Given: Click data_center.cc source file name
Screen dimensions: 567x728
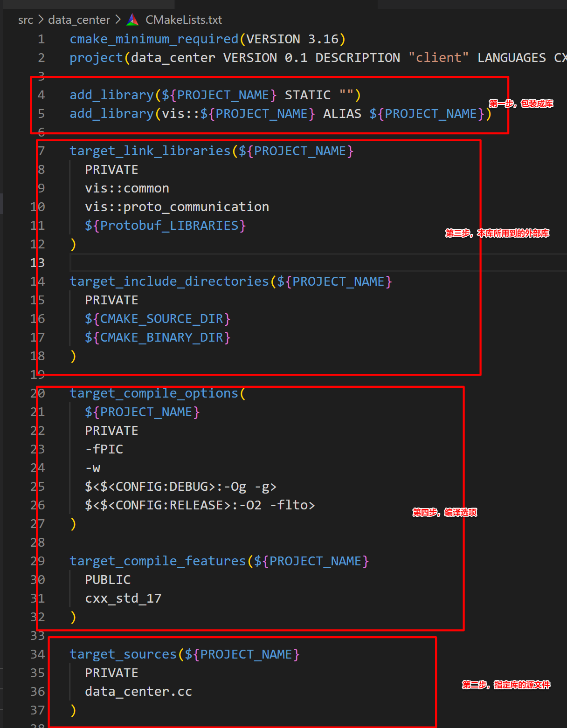Looking at the screenshot, I should click(x=138, y=692).
